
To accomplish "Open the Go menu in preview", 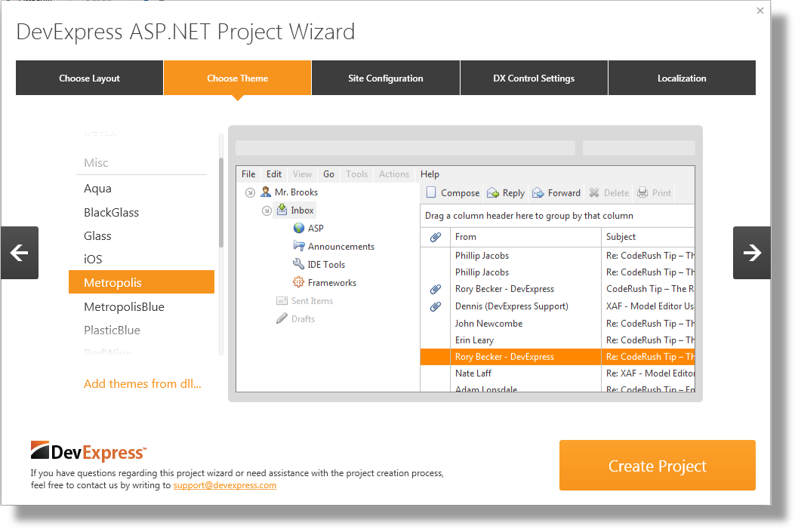I will point(328,174).
